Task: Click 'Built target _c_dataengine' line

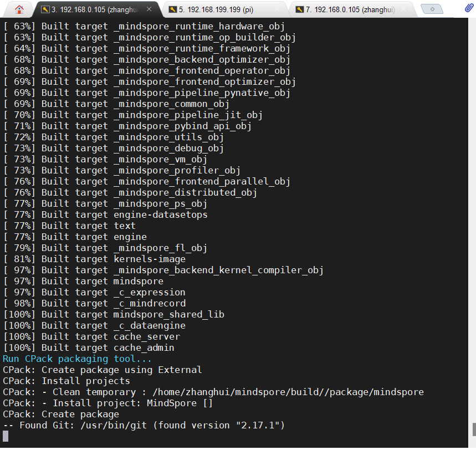Action: point(94,325)
